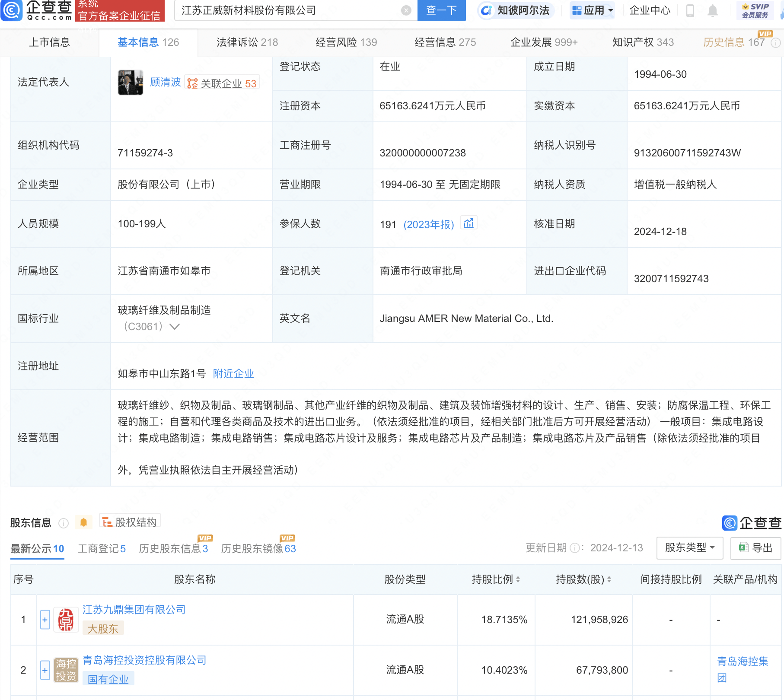Open notifications bell in header
This screenshot has height=700, width=784.
pos(713,10)
